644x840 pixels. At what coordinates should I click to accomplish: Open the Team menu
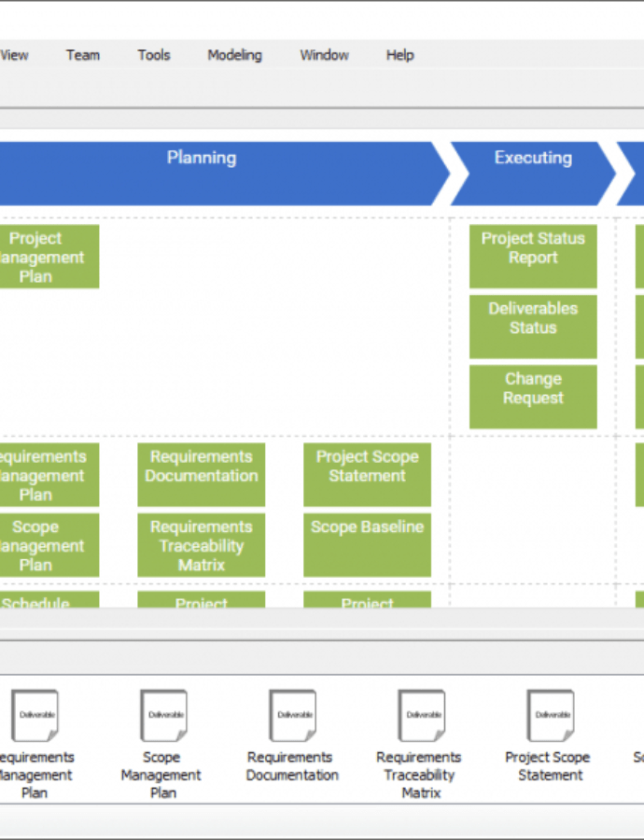[82, 55]
